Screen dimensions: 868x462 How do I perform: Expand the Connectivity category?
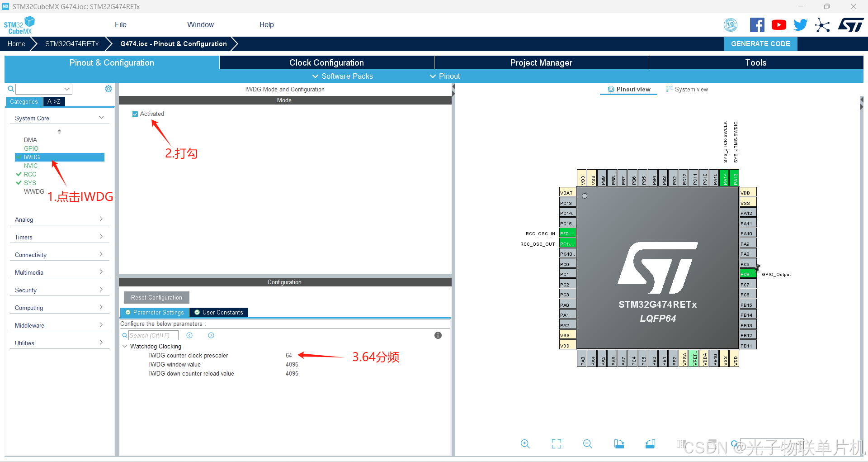[59, 255]
